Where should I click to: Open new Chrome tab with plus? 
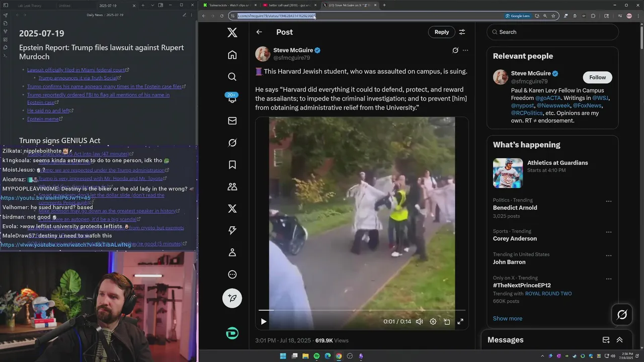click(384, 5)
